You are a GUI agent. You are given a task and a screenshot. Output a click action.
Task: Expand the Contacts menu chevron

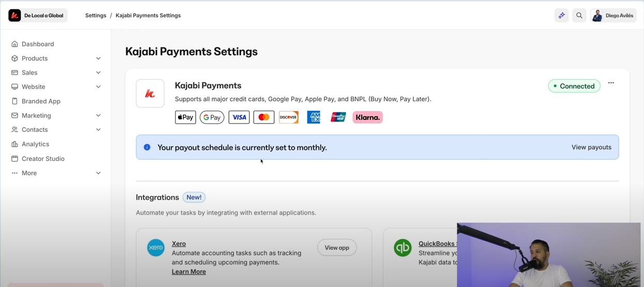pyautogui.click(x=98, y=130)
